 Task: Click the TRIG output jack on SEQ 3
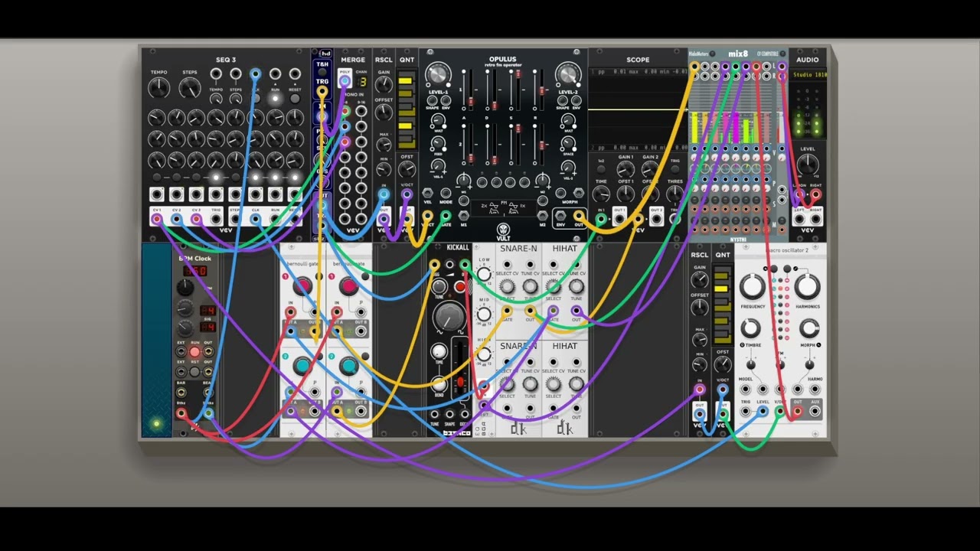[216, 220]
